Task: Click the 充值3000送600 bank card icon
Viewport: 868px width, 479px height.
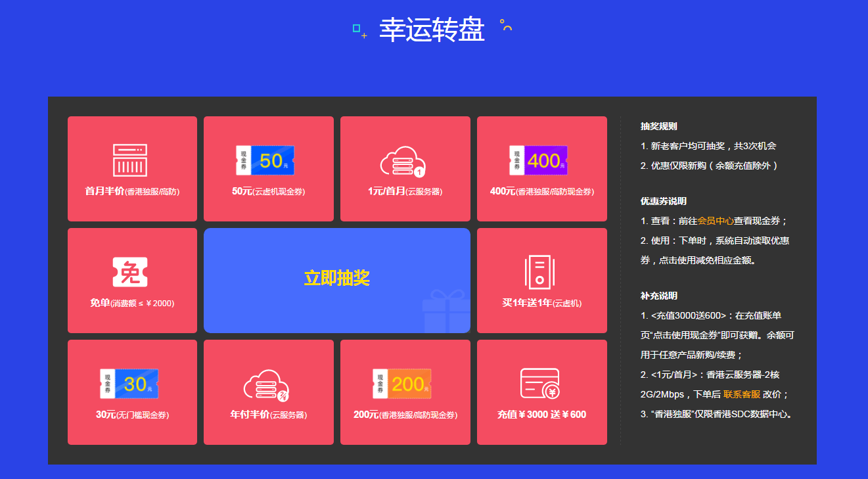Action: tap(541, 382)
